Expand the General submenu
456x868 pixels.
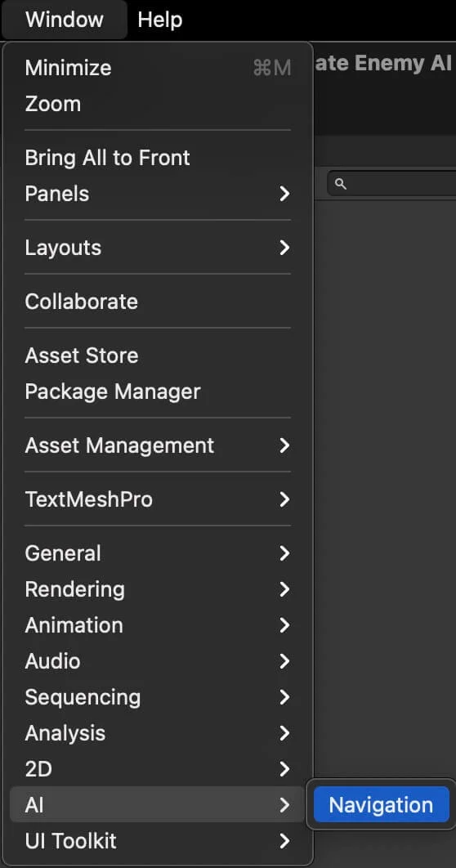pyautogui.click(x=158, y=553)
